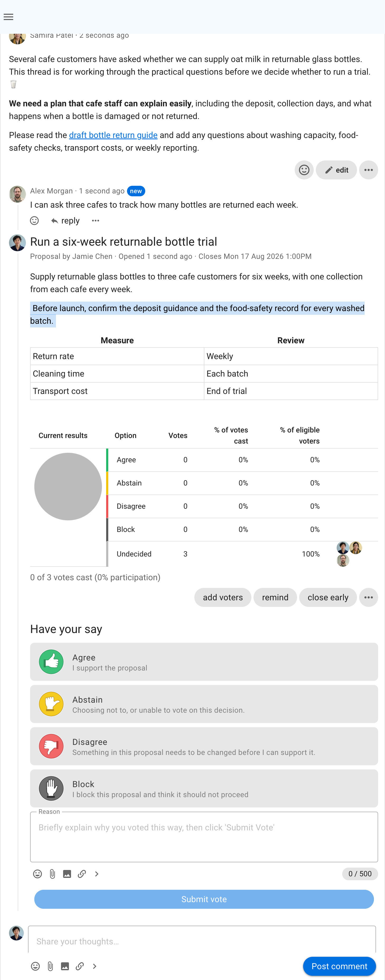
Task: Select the Agree vote option
Action: point(204,662)
